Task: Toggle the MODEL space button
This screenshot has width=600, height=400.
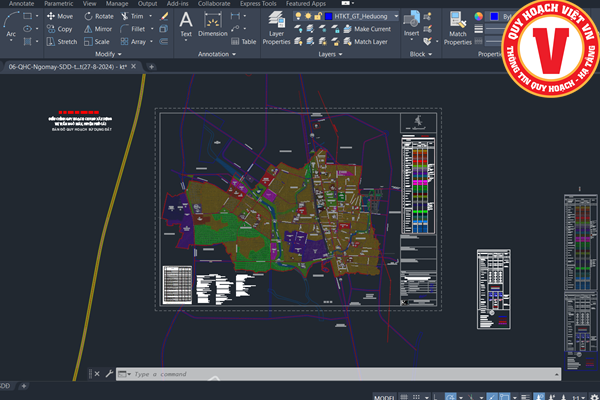Action: tap(384, 396)
